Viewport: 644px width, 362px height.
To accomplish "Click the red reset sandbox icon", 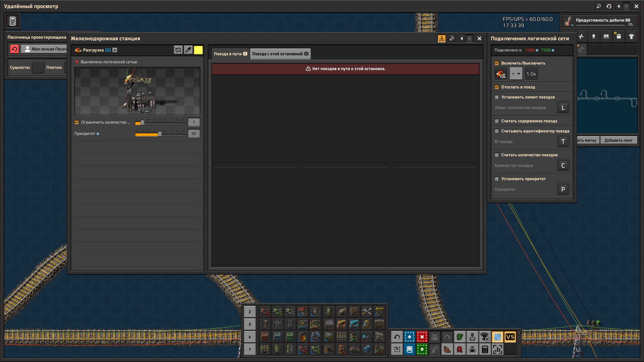I will click(15, 49).
